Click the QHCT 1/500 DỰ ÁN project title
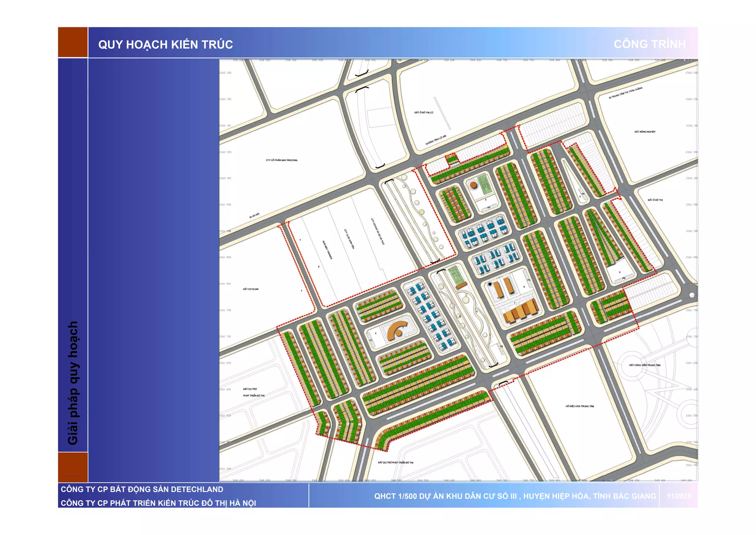 click(515, 496)
